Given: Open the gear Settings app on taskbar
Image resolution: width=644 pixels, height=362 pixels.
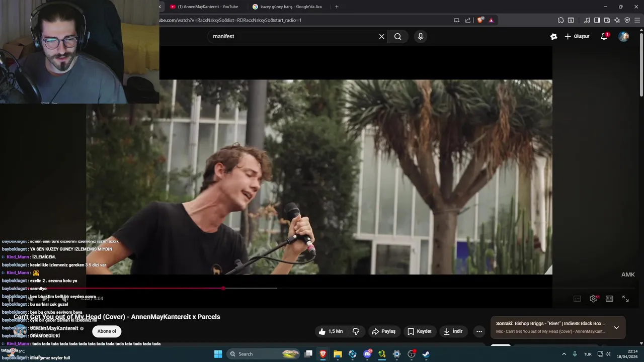Looking at the screenshot, I should [x=396, y=354].
